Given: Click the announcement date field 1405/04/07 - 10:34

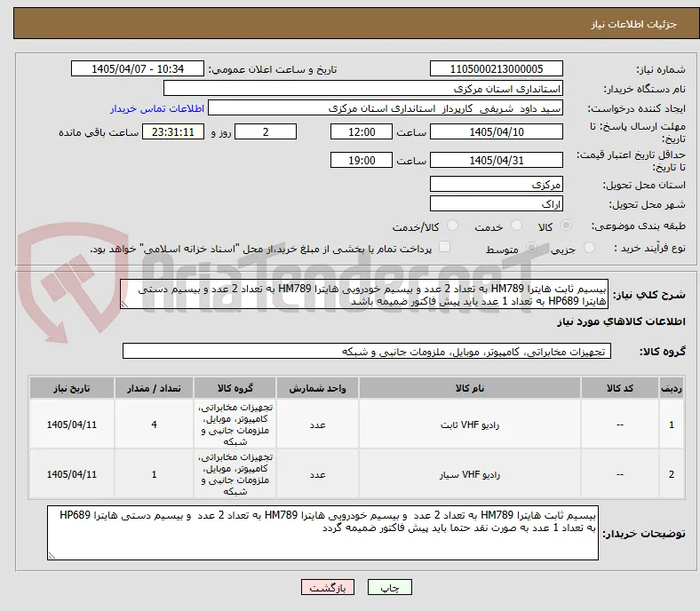Looking at the screenshot, I should coord(138,68).
